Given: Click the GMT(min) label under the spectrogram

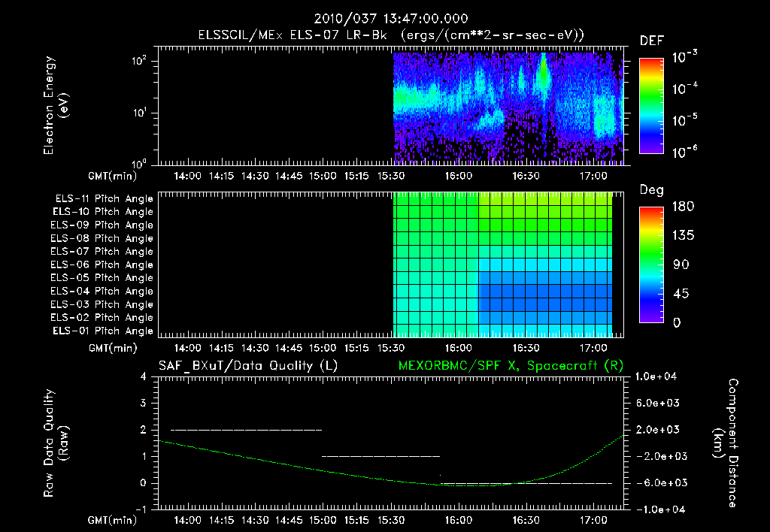Looking at the screenshot, I should pyautogui.click(x=112, y=176).
